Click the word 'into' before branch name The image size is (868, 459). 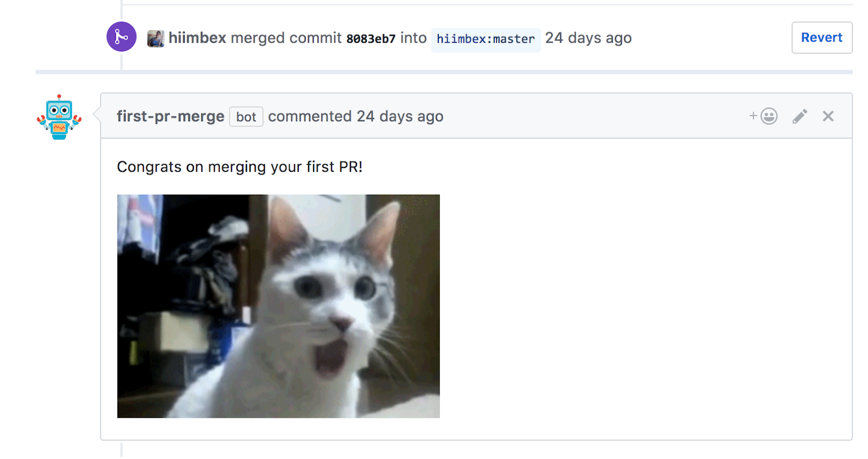[413, 38]
